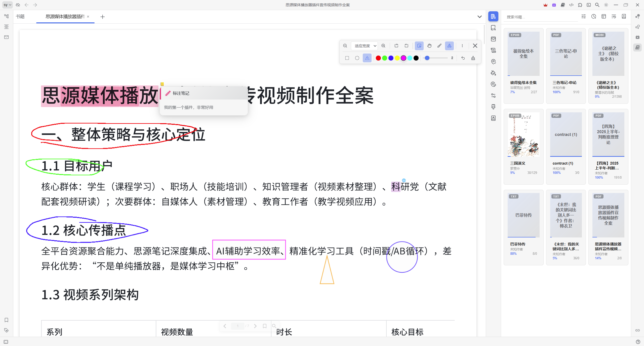Toggle the rectangle shape mode
This screenshot has width=644, height=346.
click(347, 58)
